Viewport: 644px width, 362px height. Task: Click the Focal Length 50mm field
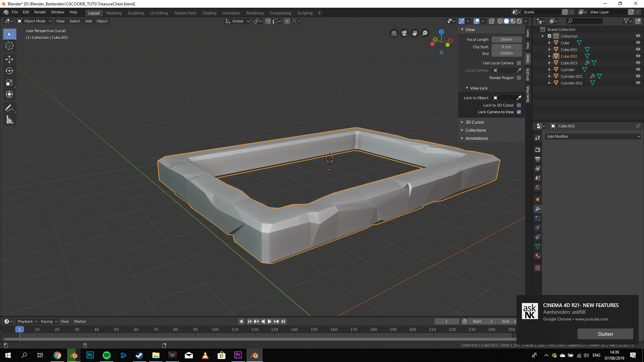point(506,40)
